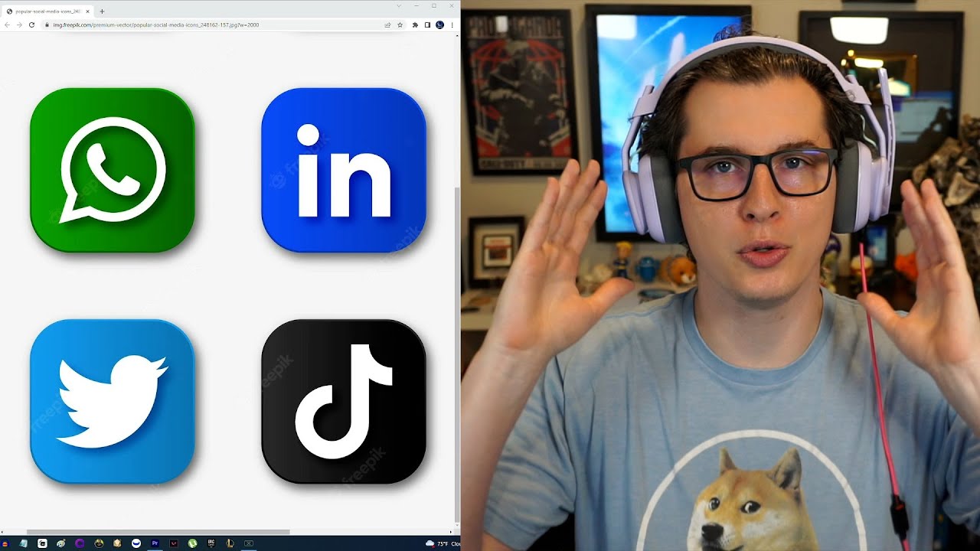980x551 pixels.
Task: Open the tab search chevron in the title bar
Action: point(399,6)
